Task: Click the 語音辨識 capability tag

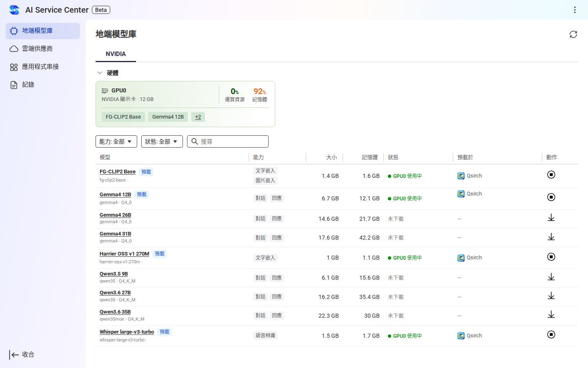Action: [x=265, y=336]
